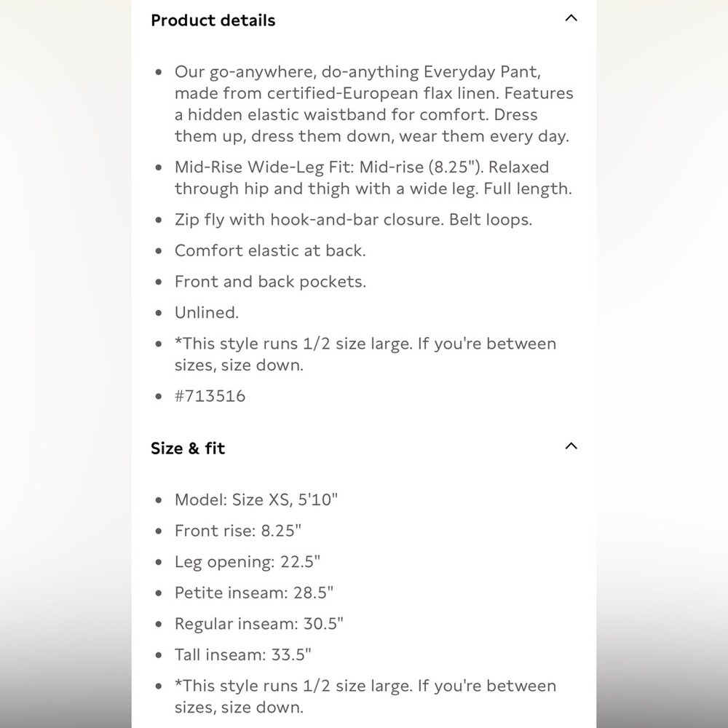
Task: Select the Everyday Pant description paragraph
Action: pos(373,103)
